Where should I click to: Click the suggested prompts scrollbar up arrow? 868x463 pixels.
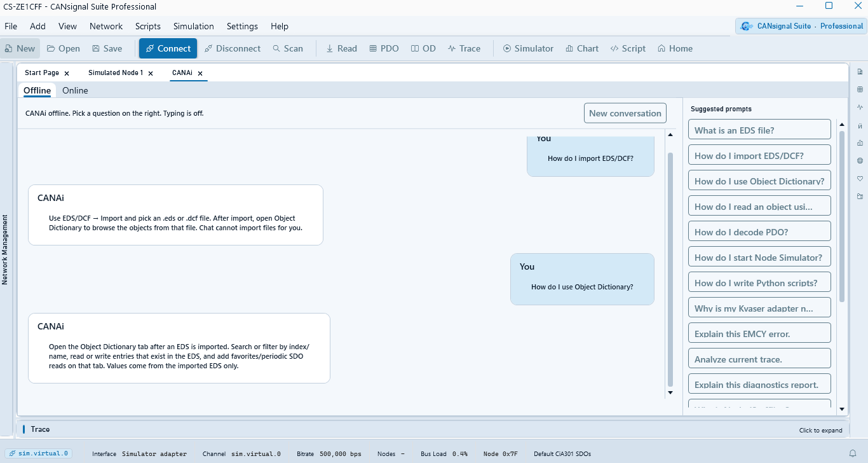(x=842, y=125)
